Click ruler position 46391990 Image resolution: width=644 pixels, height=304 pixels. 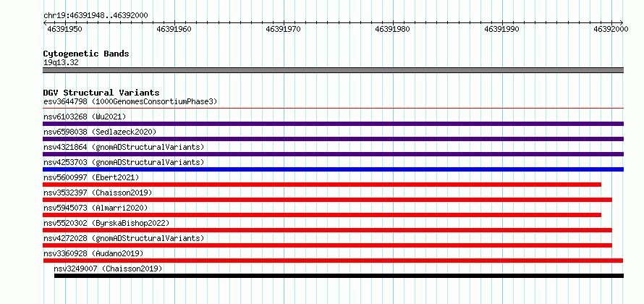coord(501,29)
